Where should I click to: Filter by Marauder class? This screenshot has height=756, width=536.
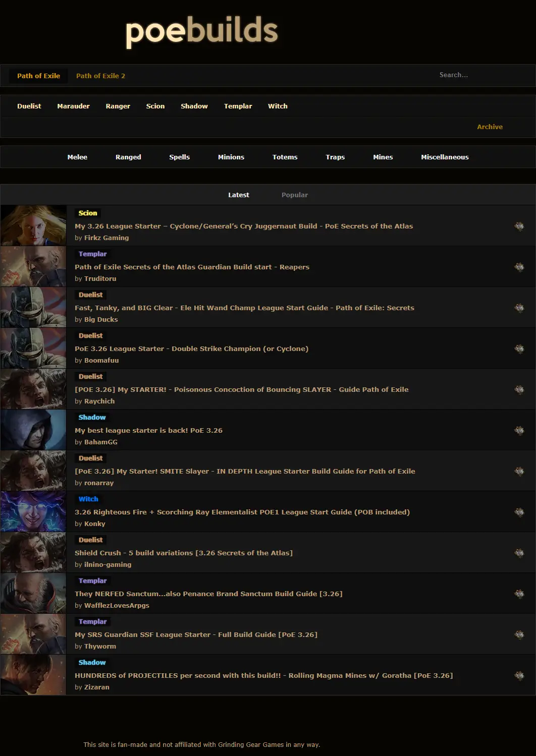73,106
